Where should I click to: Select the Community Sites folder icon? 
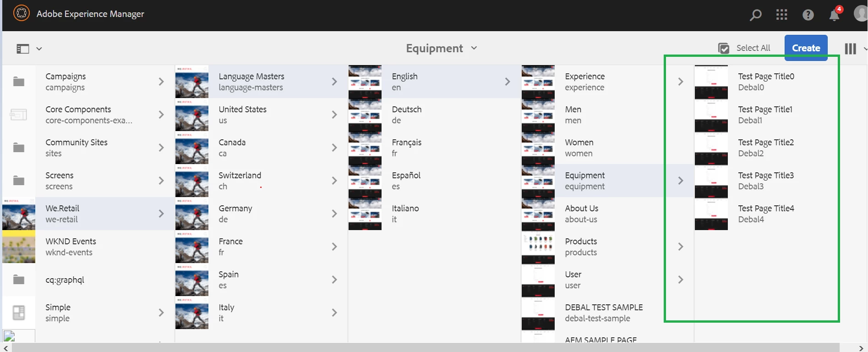19,148
